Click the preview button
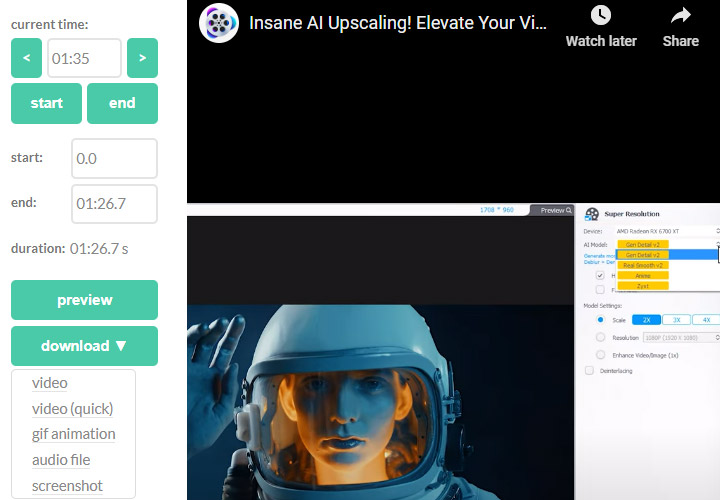720x500 pixels. coord(84,300)
